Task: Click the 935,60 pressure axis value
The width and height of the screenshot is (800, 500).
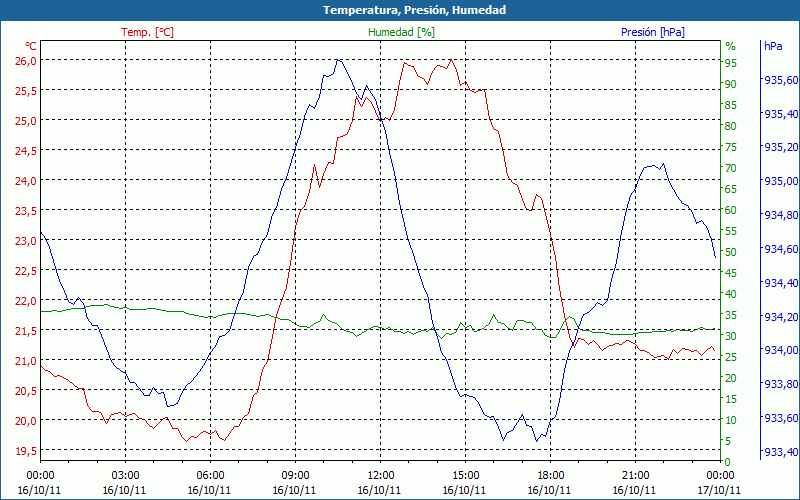Action: 781,80
